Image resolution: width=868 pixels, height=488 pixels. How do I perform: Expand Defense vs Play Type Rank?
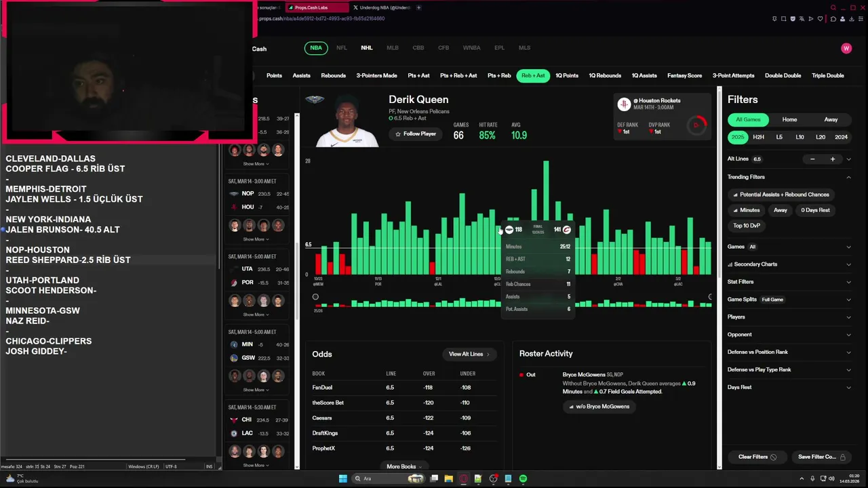(x=789, y=370)
